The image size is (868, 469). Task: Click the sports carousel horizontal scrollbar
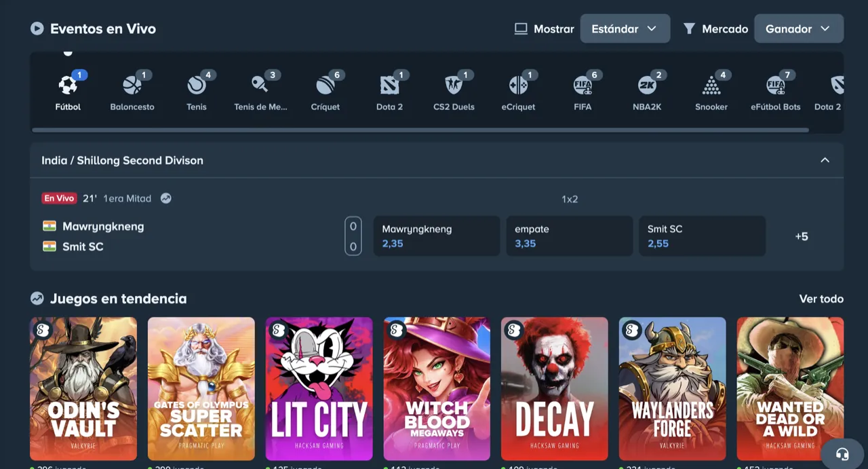click(x=420, y=130)
